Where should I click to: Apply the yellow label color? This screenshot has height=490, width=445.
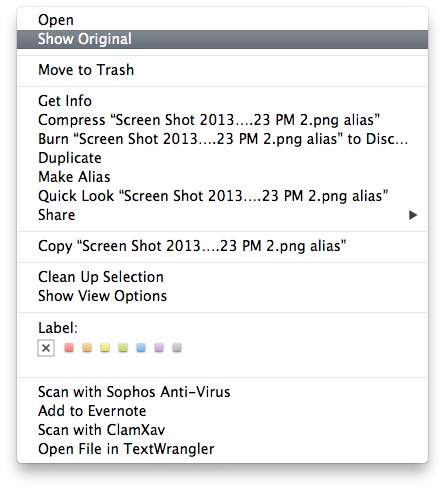tap(105, 348)
